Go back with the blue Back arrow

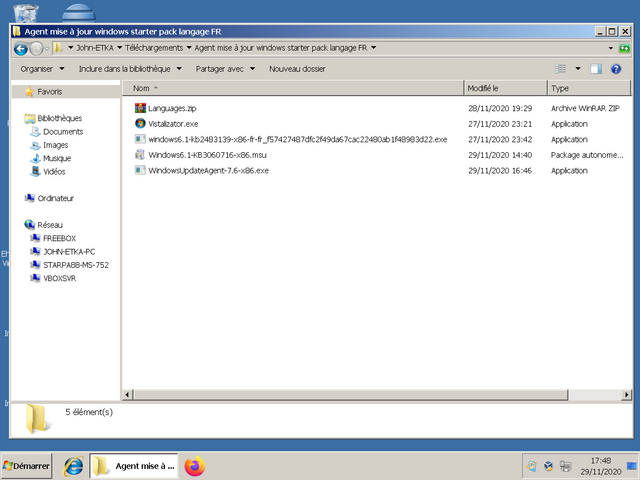(21, 49)
